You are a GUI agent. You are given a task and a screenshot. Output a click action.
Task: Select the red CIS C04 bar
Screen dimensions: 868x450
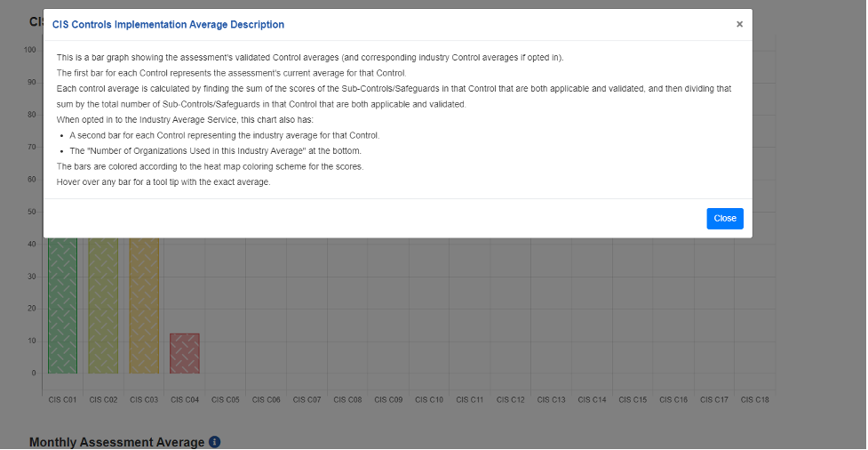pos(185,353)
